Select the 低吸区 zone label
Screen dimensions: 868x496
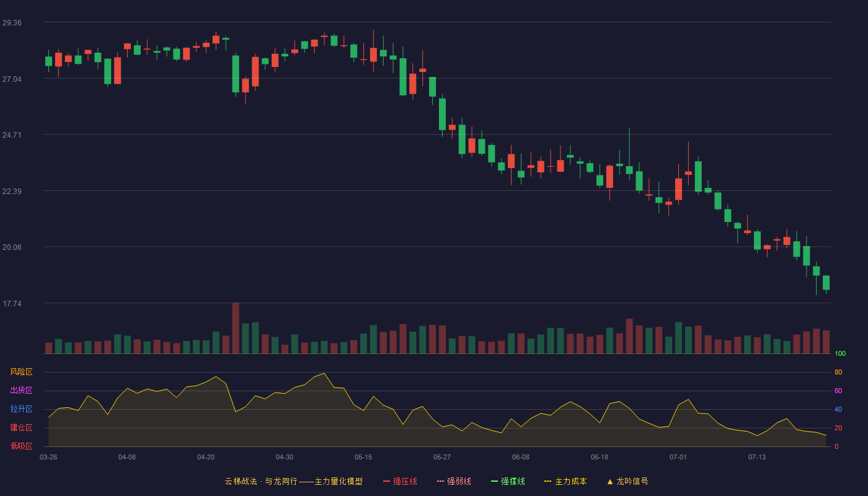21,446
